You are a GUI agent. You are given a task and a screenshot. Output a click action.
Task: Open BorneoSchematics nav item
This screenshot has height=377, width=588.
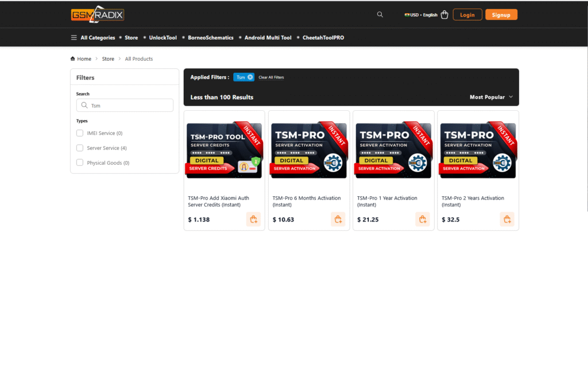(x=211, y=38)
